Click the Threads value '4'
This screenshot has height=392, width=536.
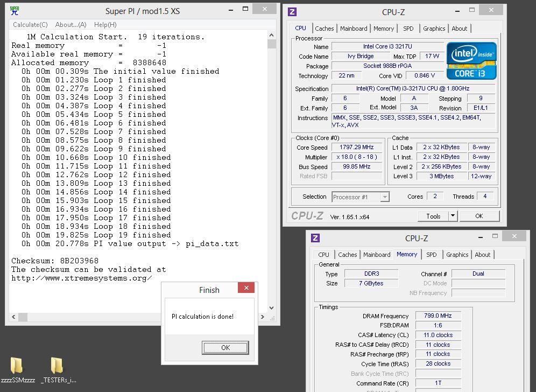tap(485, 196)
